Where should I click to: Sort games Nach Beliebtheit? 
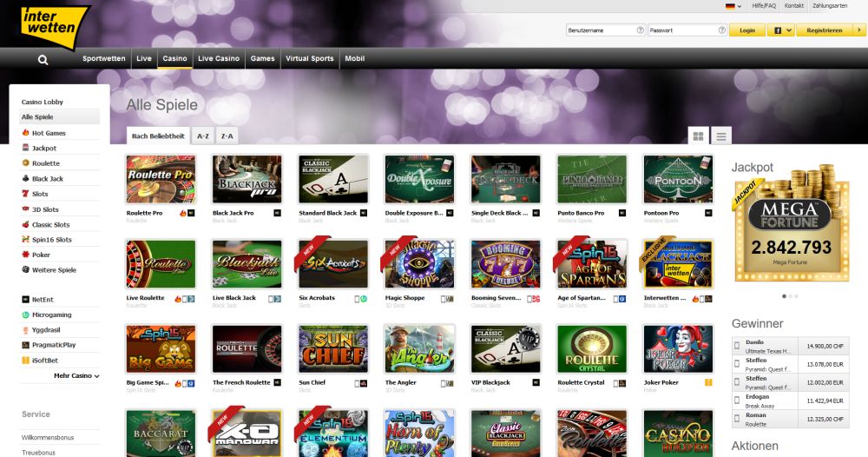click(158, 136)
